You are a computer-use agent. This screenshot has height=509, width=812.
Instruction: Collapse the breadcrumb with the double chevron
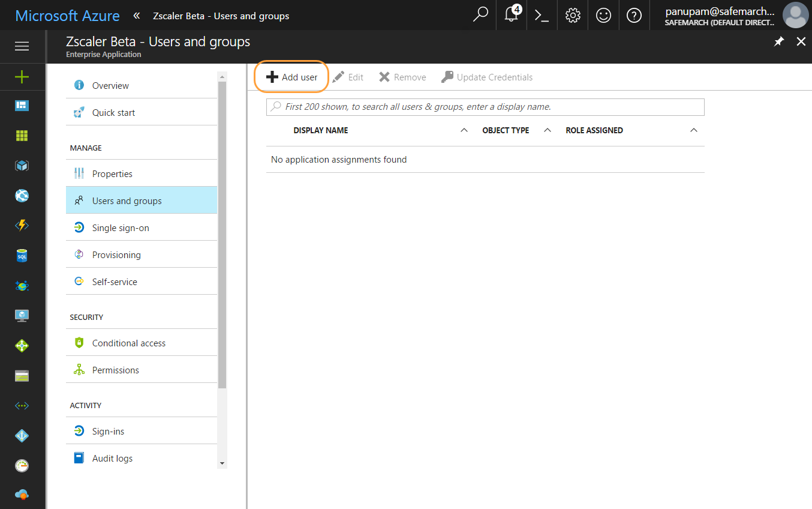pyautogui.click(x=136, y=16)
